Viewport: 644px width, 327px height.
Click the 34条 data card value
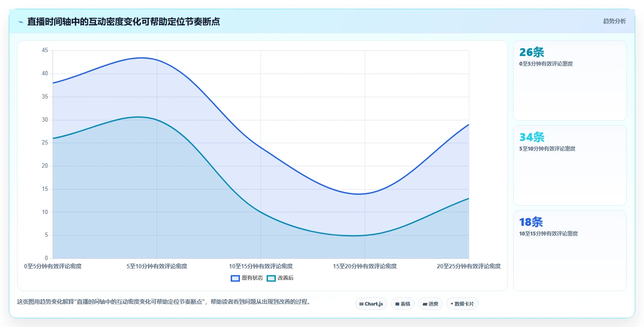[x=531, y=137]
